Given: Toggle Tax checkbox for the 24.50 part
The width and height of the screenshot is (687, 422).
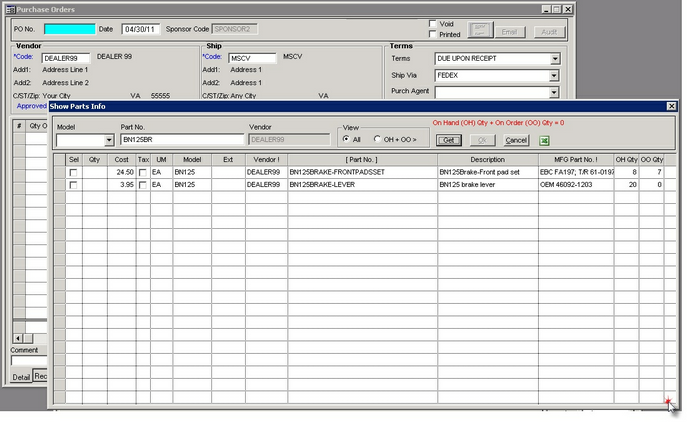Looking at the screenshot, I should pyautogui.click(x=142, y=172).
